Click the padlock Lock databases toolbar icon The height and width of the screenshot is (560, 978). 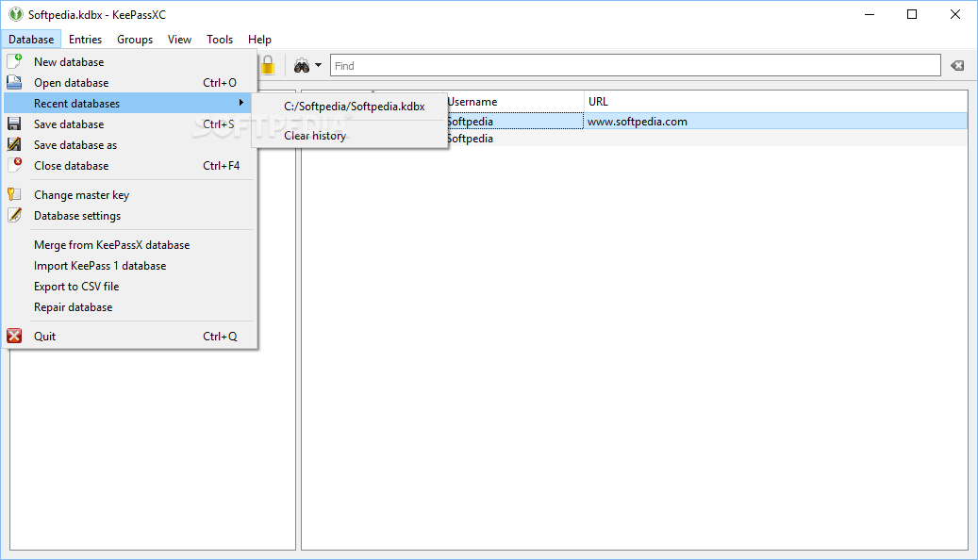click(268, 65)
